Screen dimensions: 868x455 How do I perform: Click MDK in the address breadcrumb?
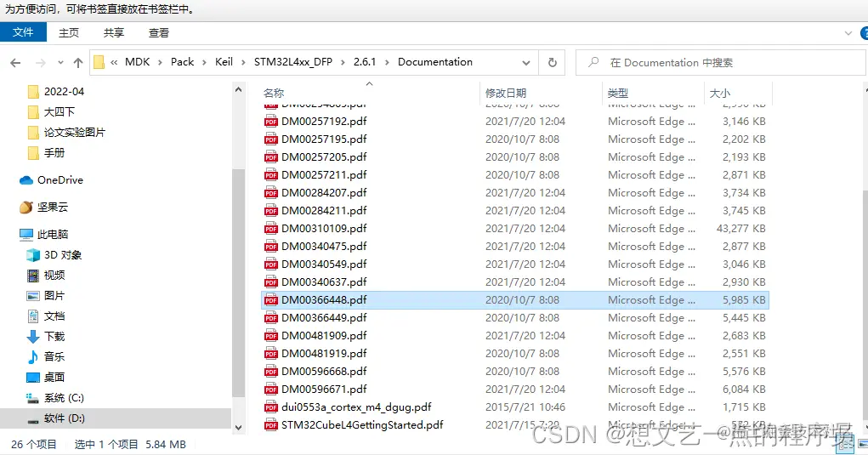pyautogui.click(x=137, y=62)
